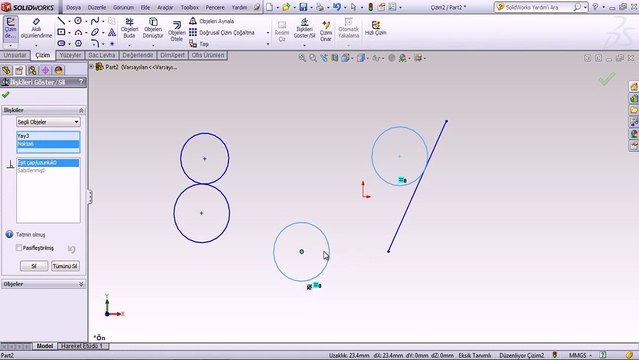Click the confirmation corner green checkmark
The width and height of the screenshot is (639, 360).
pyautogui.click(x=607, y=79)
